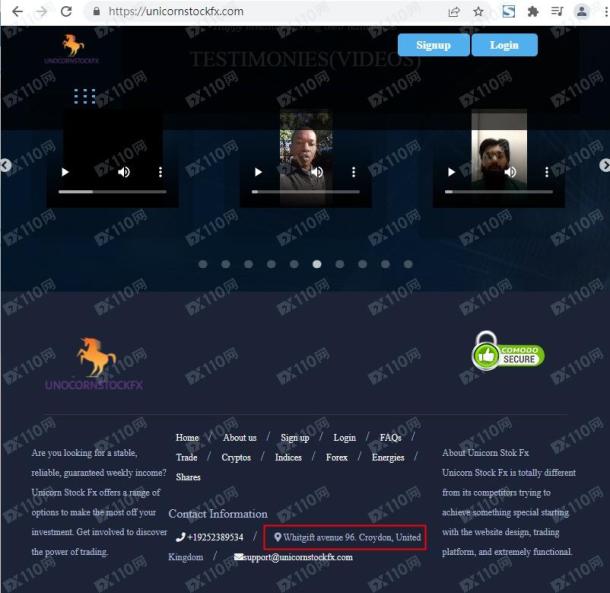Mute the first testimonial video
Screen dimensions: 610x593
[124, 172]
